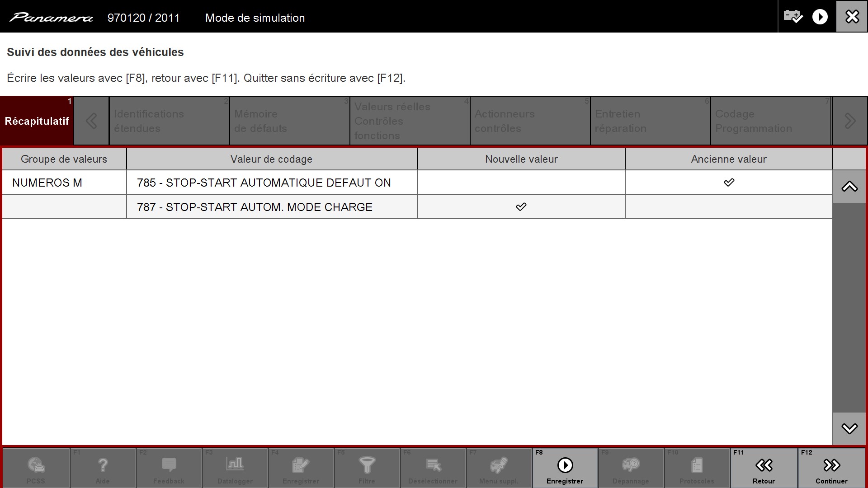This screenshot has height=488, width=868.
Task: Open Valeurs réelles Contrôles fonctions tab
Action: (410, 121)
